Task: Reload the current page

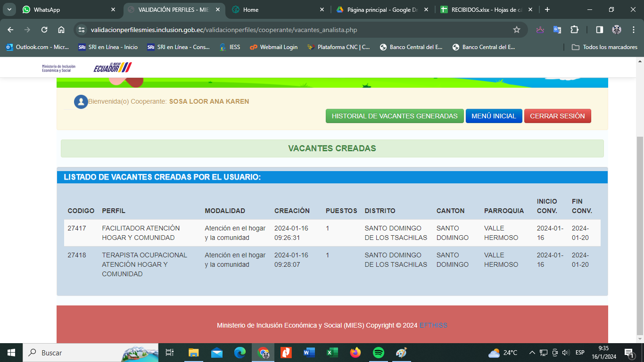Action: [x=44, y=30]
